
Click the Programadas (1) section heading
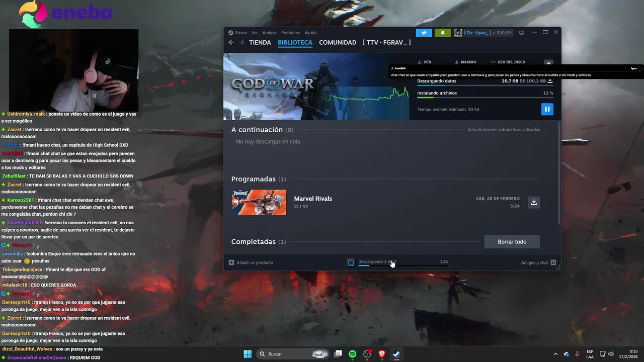(x=259, y=179)
